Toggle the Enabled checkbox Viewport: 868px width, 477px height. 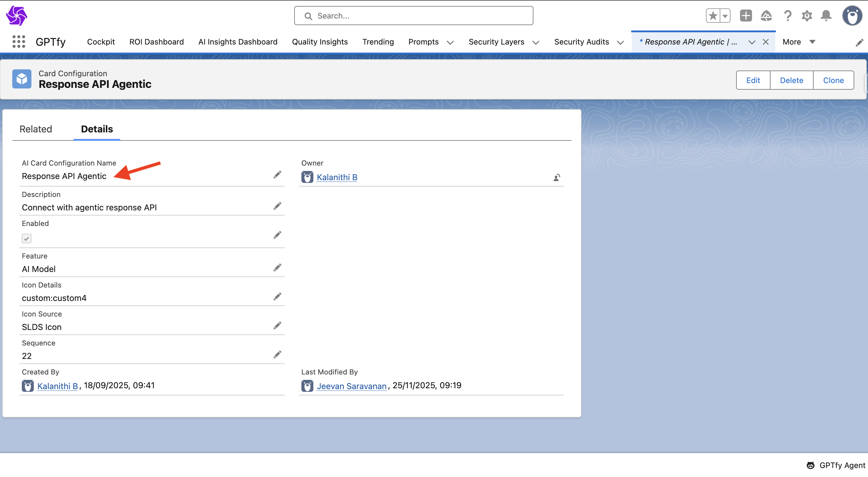[x=27, y=239]
